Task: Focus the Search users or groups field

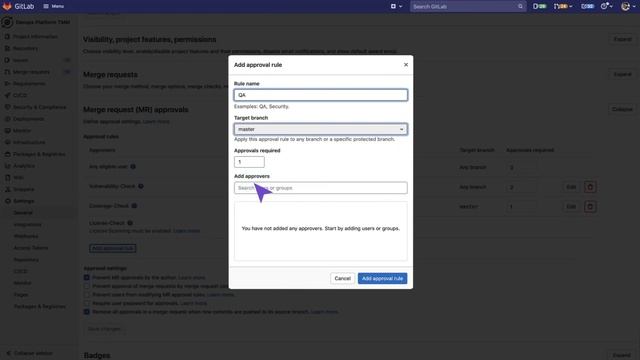Action: click(320, 188)
